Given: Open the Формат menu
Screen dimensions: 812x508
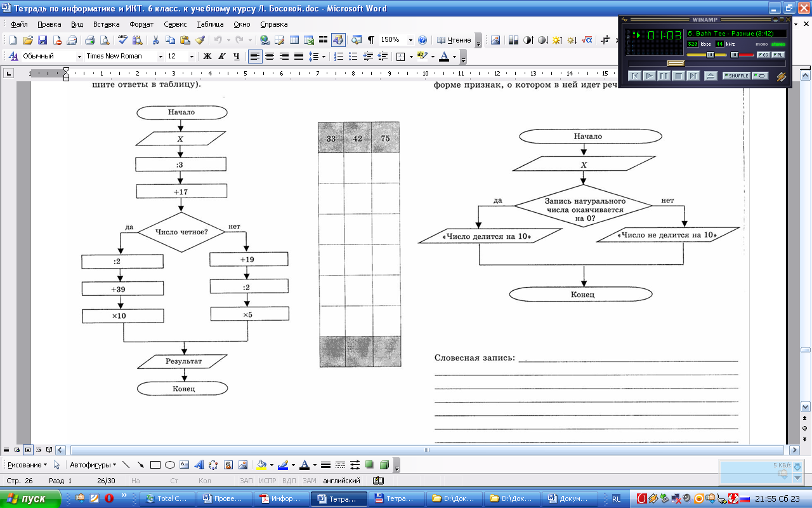Looking at the screenshot, I should click(141, 24).
